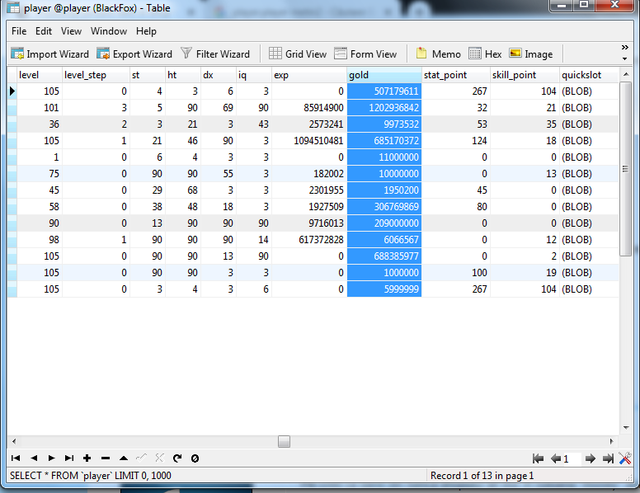Select exp cell 1094510481
640x493 pixels.
tap(309, 141)
